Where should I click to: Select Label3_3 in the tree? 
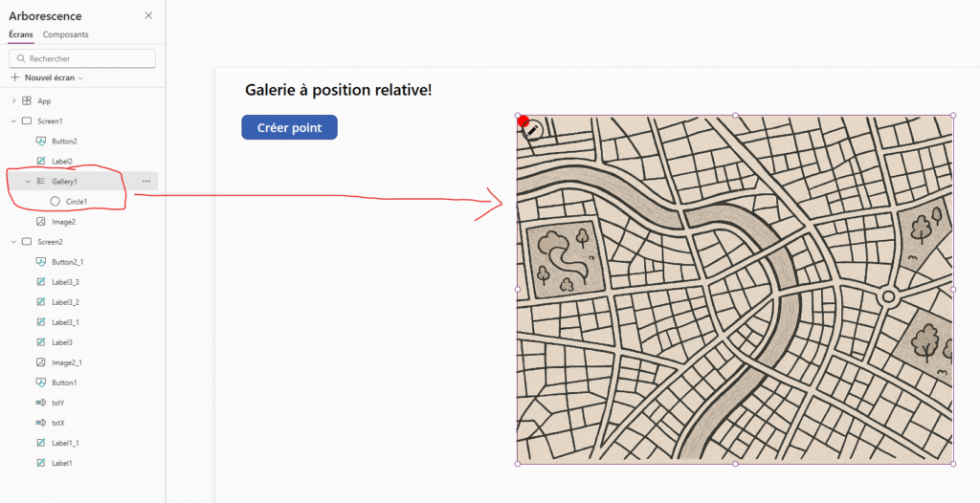(65, 282)
